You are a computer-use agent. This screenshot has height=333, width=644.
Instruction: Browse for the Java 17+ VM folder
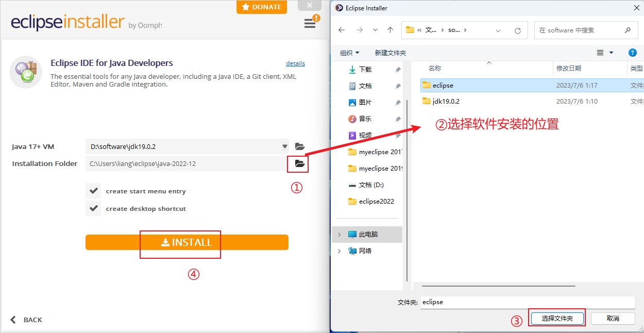(x=300, y=147)
